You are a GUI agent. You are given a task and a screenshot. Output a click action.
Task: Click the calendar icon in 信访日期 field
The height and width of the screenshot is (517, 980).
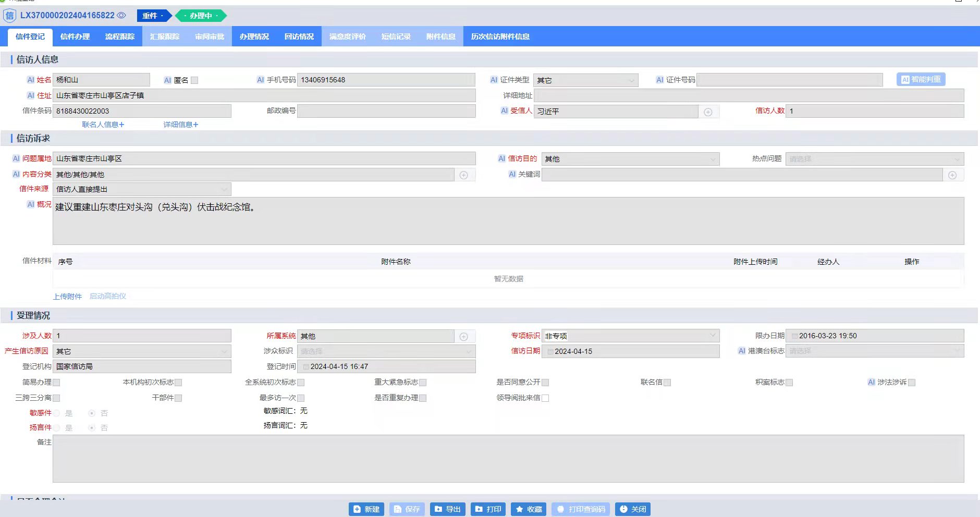(x=550, y=352)
